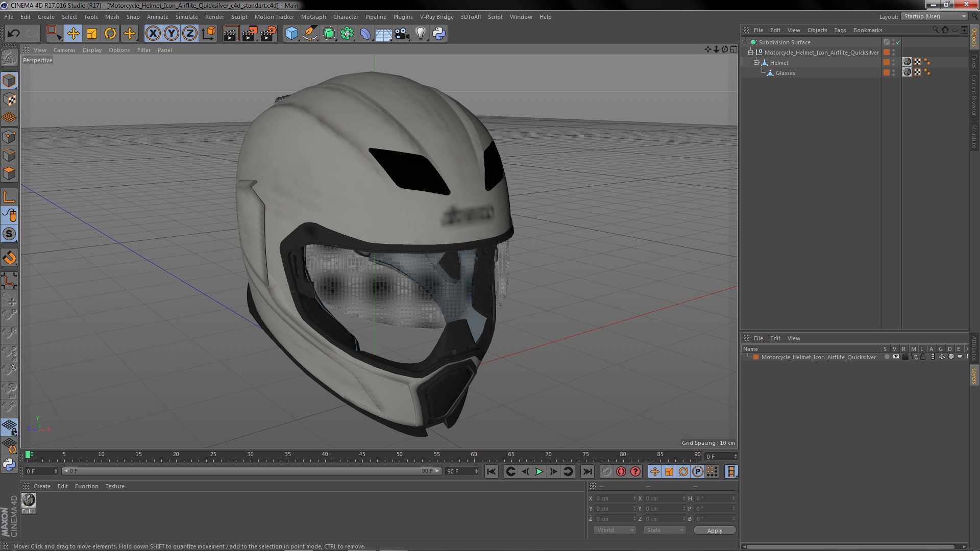Open the Spline pen tool
The image size is (980, 551).
coord(310,34)
